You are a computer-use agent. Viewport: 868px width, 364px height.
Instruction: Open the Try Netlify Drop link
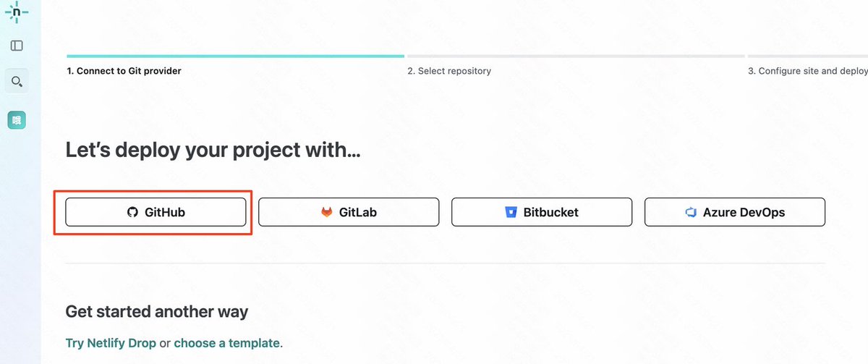tap(111, 342)
